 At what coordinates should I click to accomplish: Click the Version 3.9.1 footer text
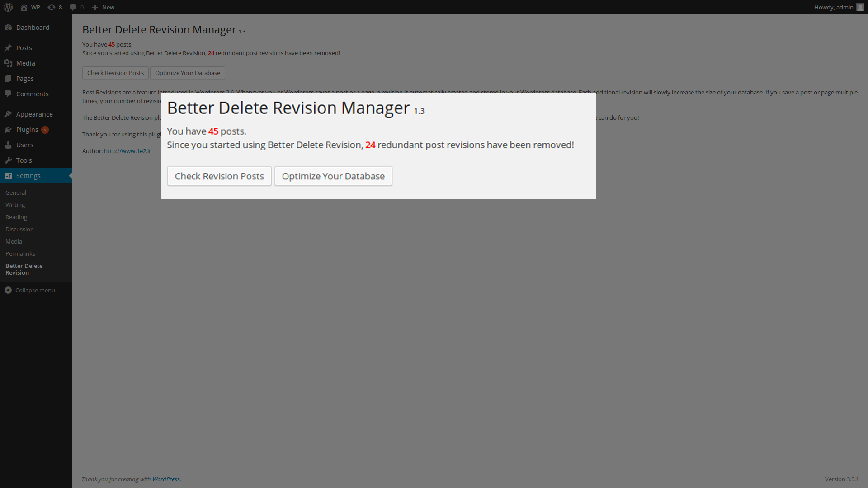(x=841, y=479)
